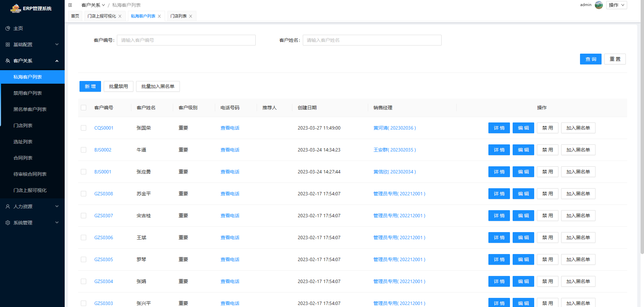The image size is (644, 307).
Task: Check the box for BJS0001
Action: (x=84, y=172)
